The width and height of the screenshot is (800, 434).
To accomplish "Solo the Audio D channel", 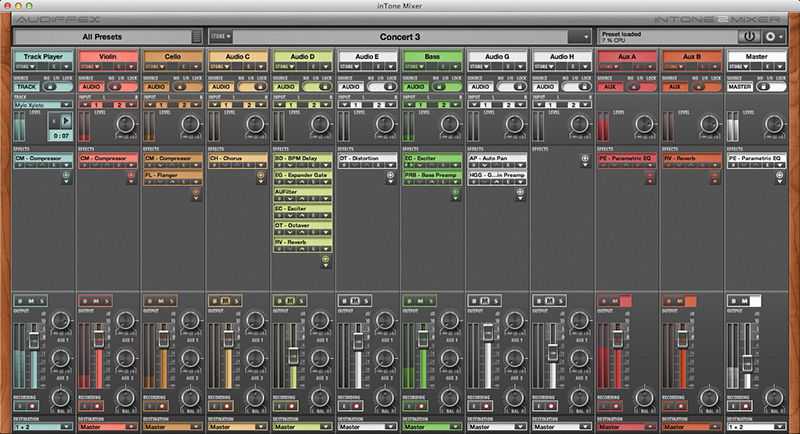I will (302, 301).
